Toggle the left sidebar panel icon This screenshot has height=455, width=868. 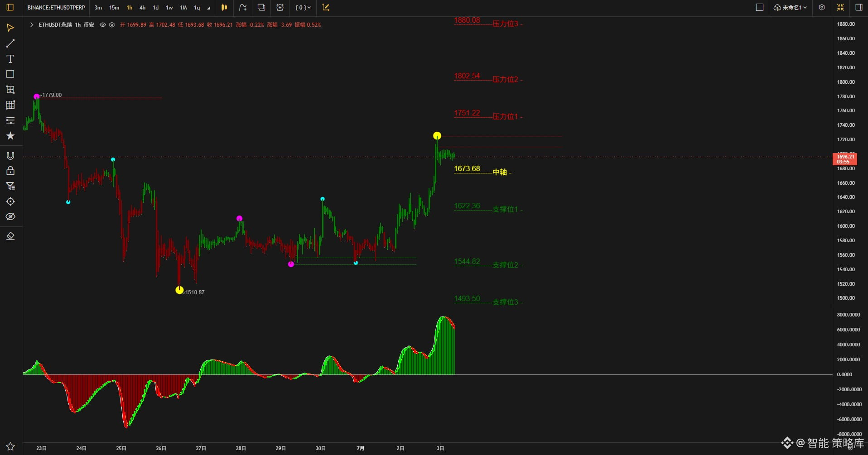tap(10, 7)
